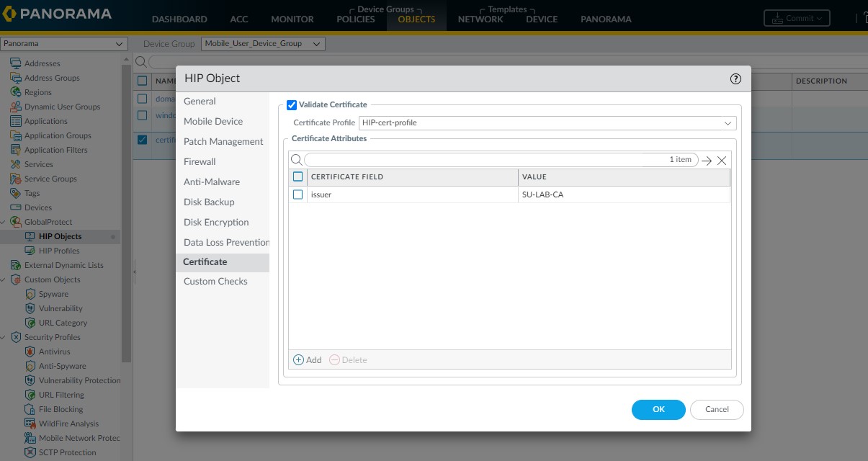Cancel the HIP Object dialog
Image resolution: width=868 pixels, height=461 pixels.
717,409
